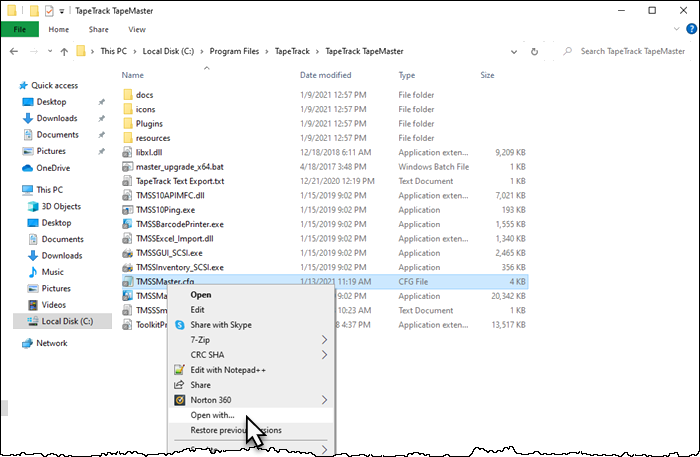
Task: Open the docs folder icon
Action: pyautogui.click(x=128, y=95)
